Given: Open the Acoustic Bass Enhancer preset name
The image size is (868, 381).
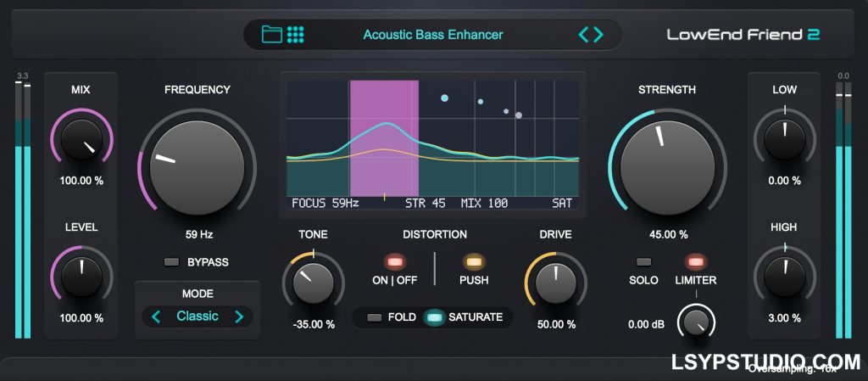Looking at the screenshot, I should (x=433, y=35).
